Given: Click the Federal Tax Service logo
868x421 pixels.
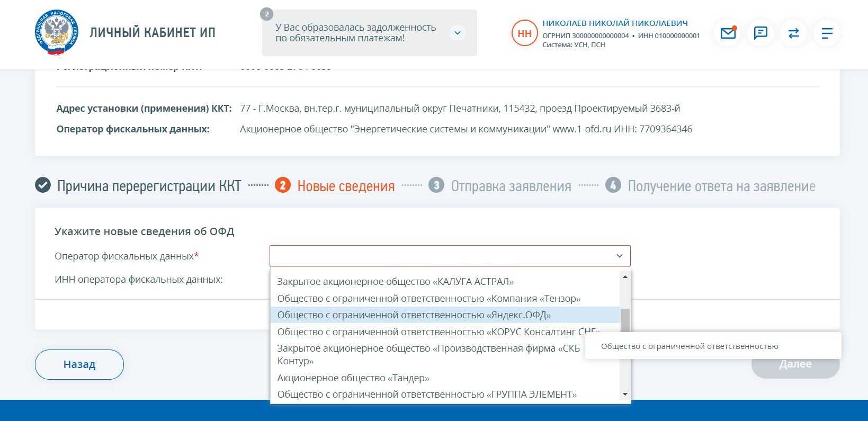Looking at the screenshot, I should [x=57, y=33].
